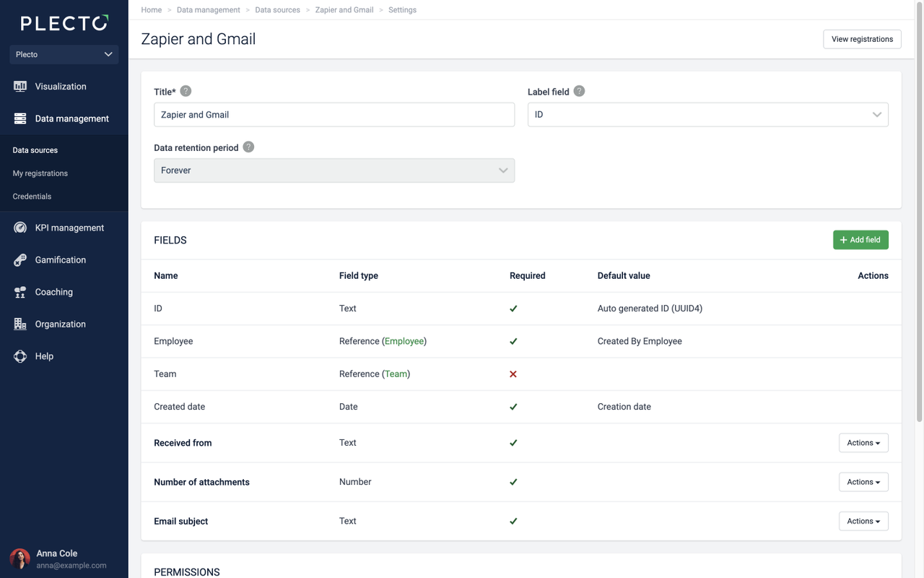
Task: Click the Data management sidebar icon
Action: tap(20, 118)
